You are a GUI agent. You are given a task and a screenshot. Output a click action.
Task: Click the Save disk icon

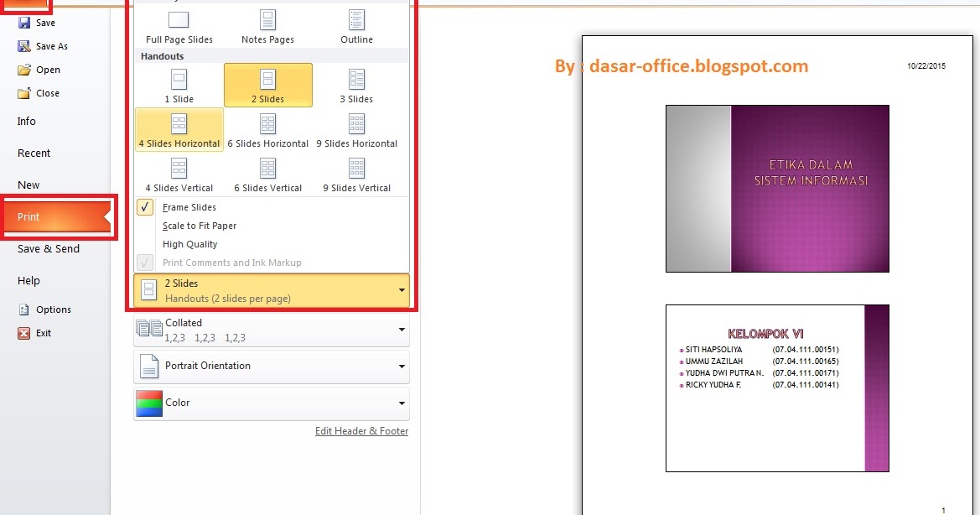(23, 23)
